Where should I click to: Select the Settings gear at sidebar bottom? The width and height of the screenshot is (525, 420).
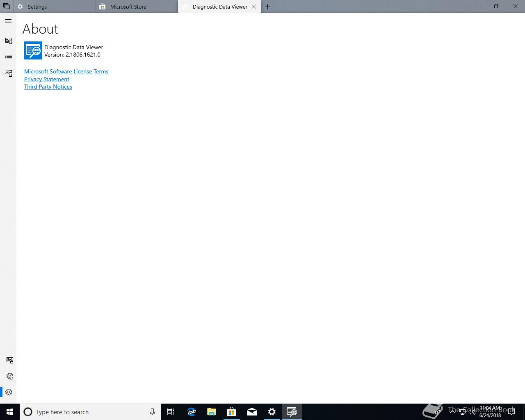click(x=9, y=392)
